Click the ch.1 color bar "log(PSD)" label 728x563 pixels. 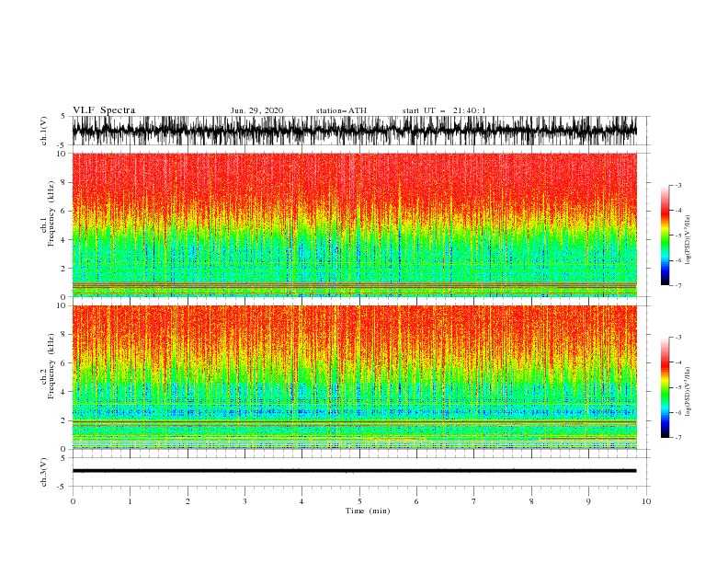coord(688,240)
